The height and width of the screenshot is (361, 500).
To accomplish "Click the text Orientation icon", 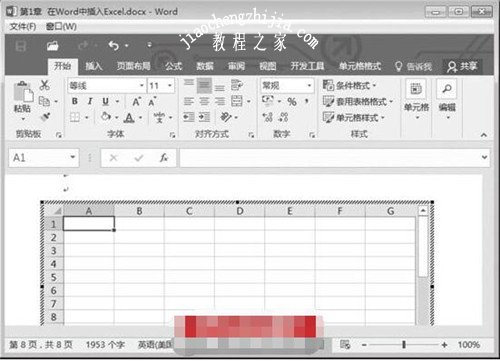I will pyautogui.click(x=226, y=117).
